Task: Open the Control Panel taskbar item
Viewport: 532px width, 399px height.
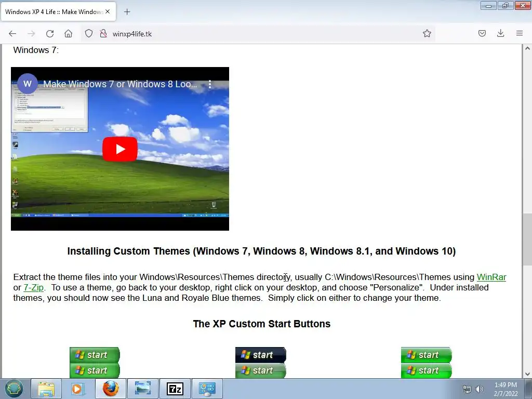Action: click(207, 389)
